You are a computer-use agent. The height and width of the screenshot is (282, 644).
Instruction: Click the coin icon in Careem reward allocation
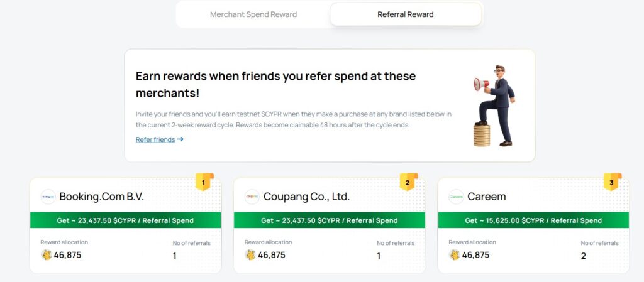pyautogui.click(x=455, y=255)
